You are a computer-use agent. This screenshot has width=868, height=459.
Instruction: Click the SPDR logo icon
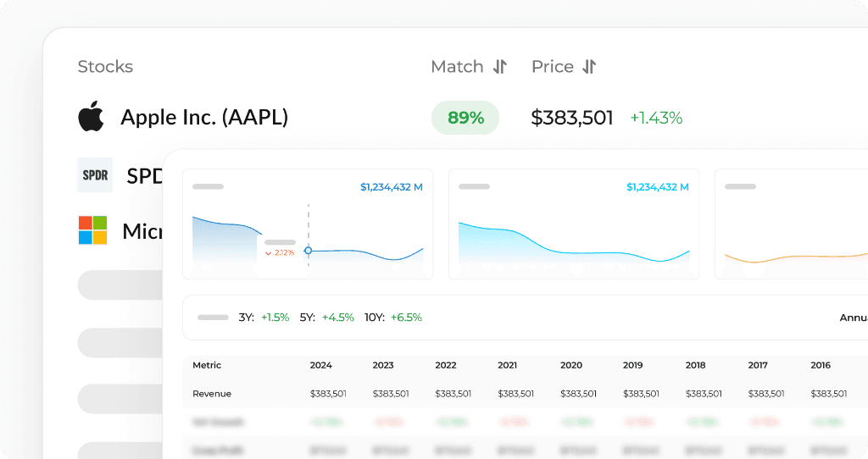(x=95, y=174)
